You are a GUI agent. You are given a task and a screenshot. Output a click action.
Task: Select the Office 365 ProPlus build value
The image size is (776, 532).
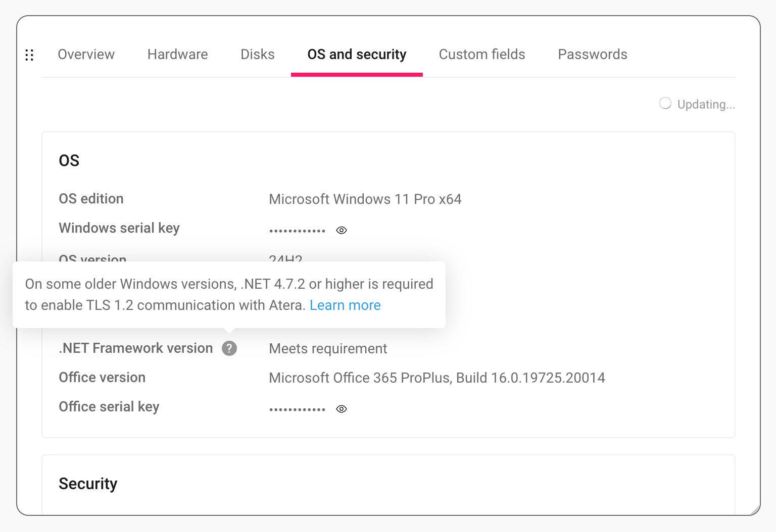click(x=437, y=378)
